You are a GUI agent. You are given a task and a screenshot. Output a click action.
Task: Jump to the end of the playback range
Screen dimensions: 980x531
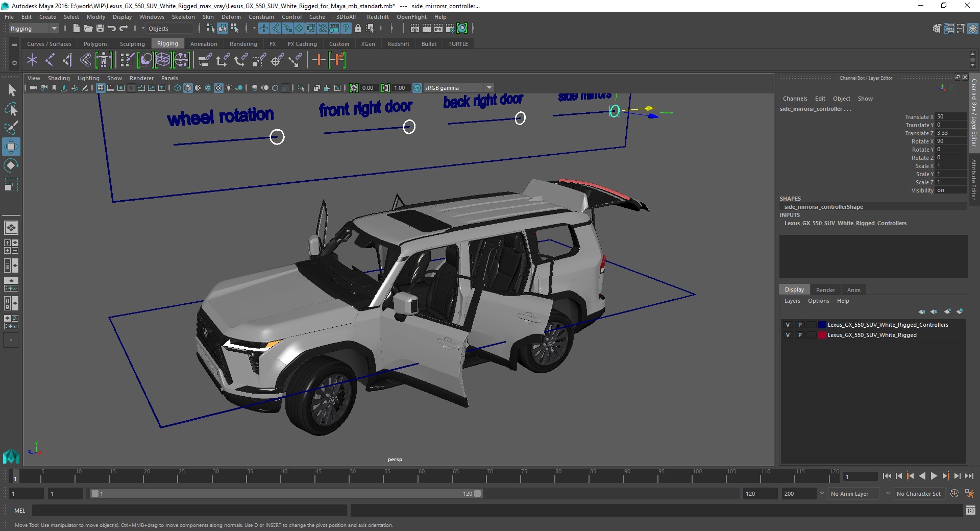(x=969, y=476)
